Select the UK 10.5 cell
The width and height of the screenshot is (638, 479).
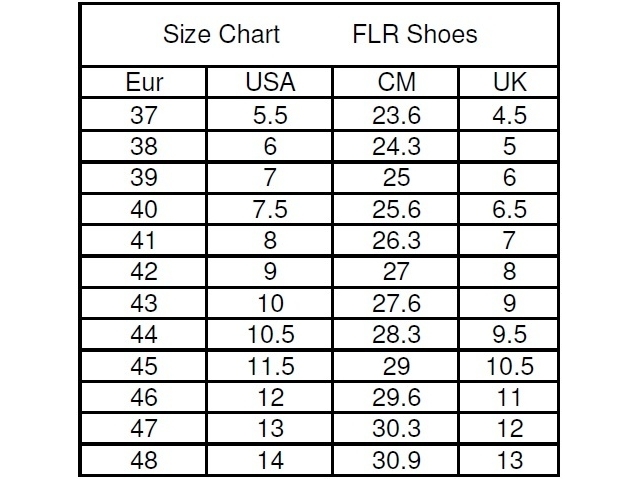(x=509, y=366)
